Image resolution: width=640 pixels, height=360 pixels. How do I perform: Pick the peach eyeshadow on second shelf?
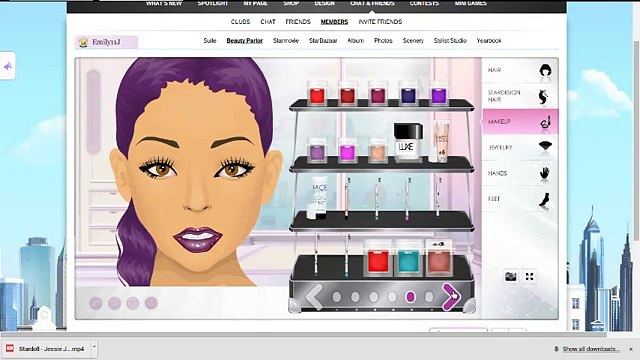click(x=378, y=150)
